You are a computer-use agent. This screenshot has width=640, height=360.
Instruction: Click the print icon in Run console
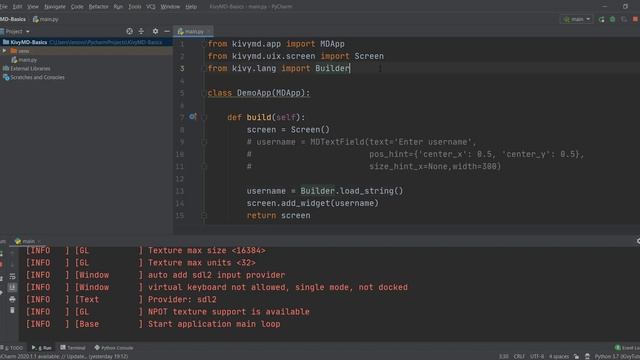pyautogui.click(x=12, y=299)
